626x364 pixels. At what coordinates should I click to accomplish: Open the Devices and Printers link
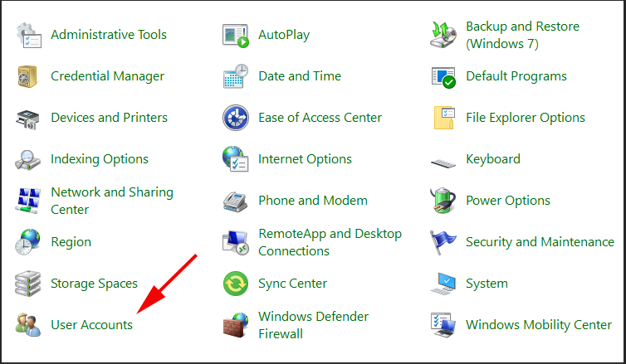[109, 118]
